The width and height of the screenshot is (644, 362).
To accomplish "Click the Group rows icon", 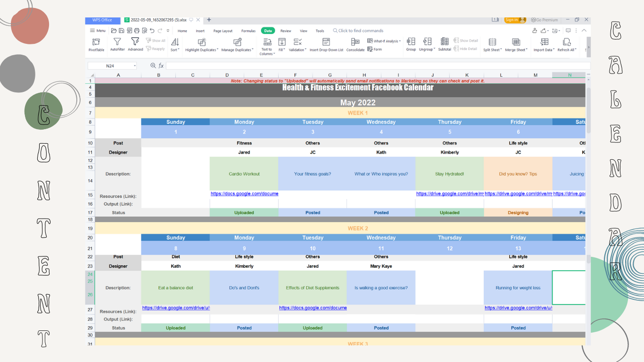I will 411,45.
